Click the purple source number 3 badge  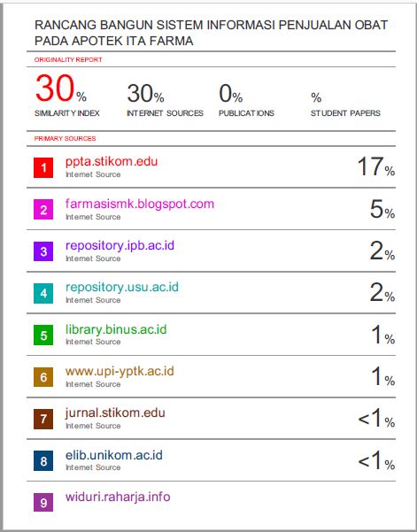(43, 251)
